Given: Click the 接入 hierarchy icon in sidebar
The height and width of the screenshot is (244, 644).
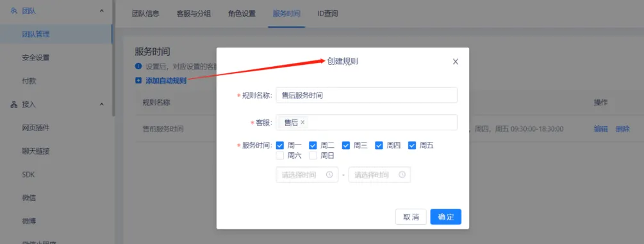Looking at the screenshot, I should tap(14, 105).
